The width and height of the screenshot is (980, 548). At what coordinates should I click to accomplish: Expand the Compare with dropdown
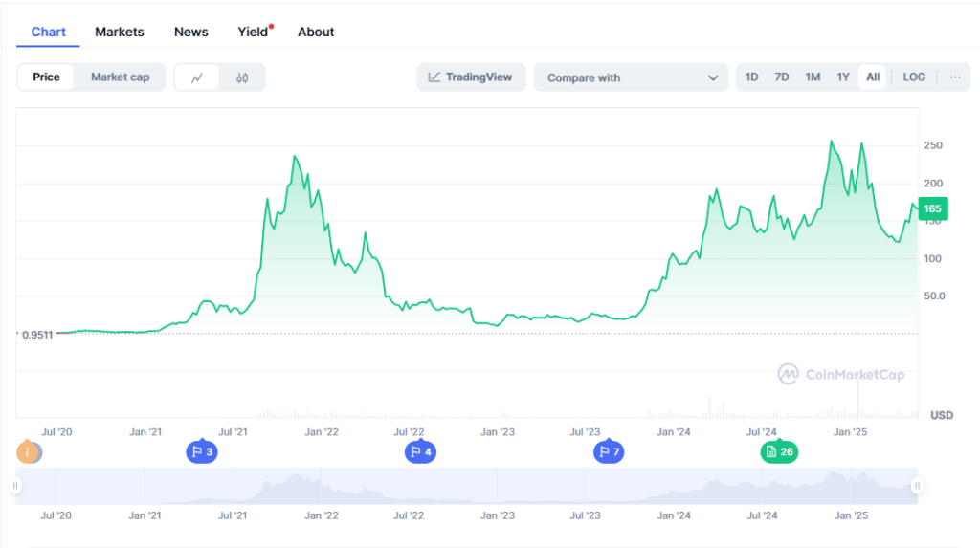[x=632, y=77]
